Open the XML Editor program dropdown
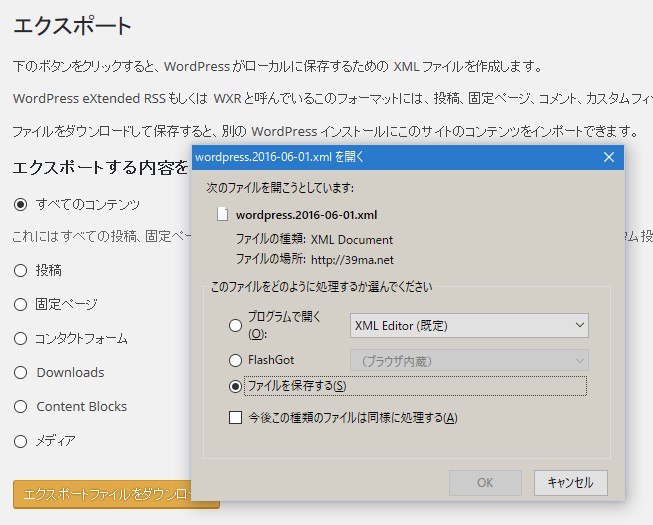The height and width of the screenshot is (525, 653). [469, 326]
